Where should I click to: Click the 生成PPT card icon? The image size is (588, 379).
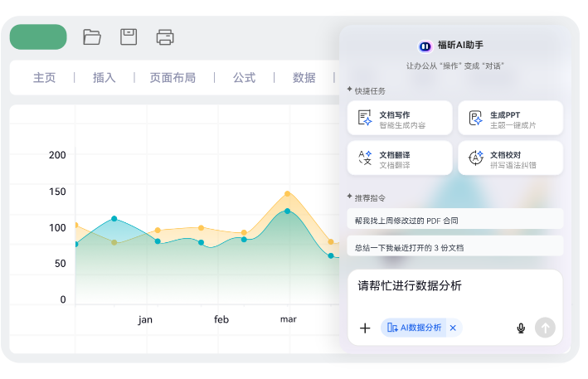point(475,118)
